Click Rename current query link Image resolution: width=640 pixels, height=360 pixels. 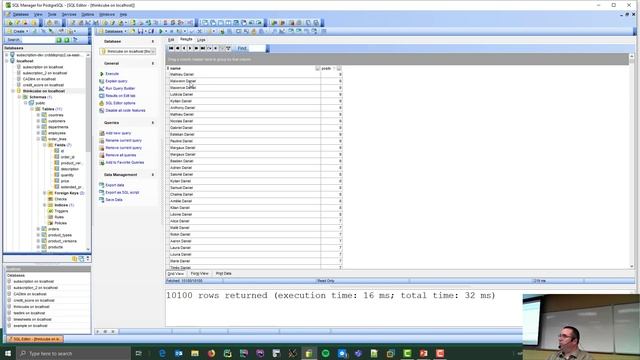(x=124, y=140)
